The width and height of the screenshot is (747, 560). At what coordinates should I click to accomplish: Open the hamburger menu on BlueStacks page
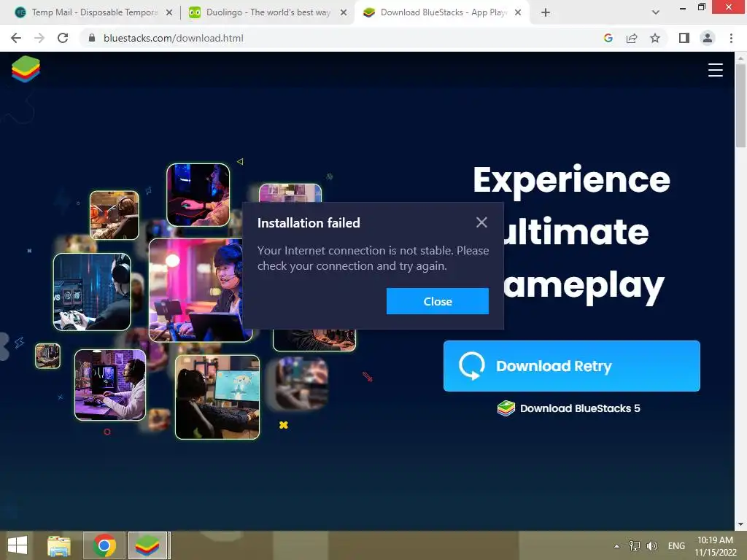point(715,70)
